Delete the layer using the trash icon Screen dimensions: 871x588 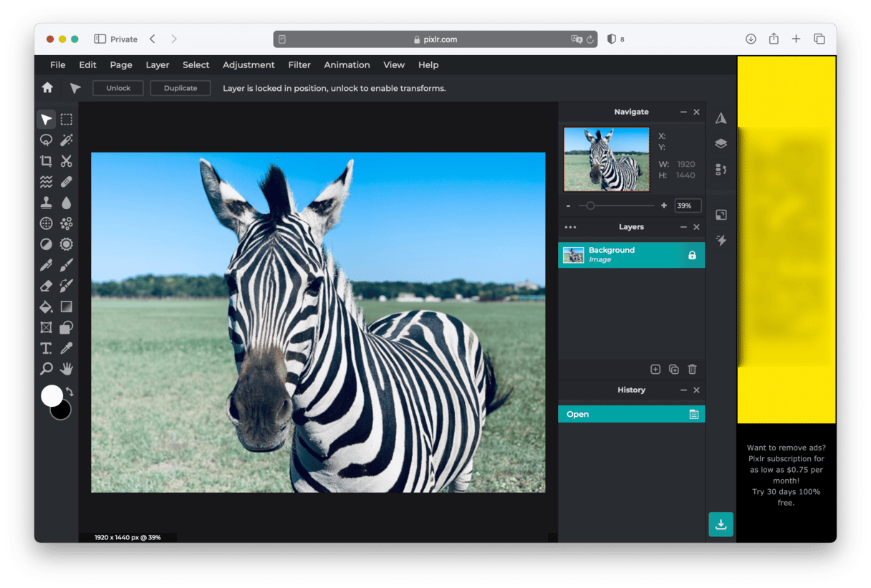pyautogui.click(x=692, y=369)
